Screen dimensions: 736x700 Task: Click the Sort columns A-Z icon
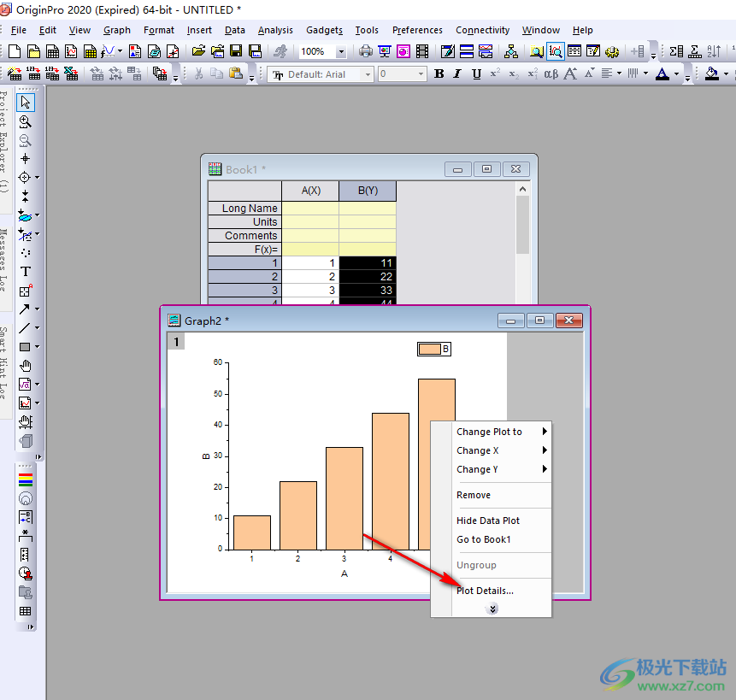click(x=714, y=51)
